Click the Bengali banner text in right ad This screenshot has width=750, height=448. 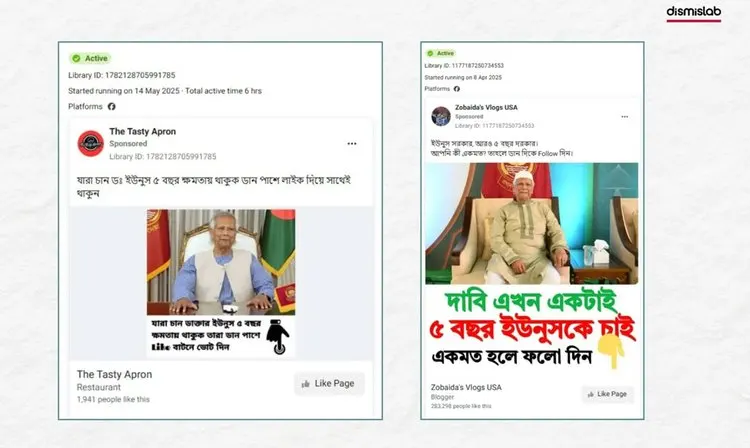pos(531,329)
